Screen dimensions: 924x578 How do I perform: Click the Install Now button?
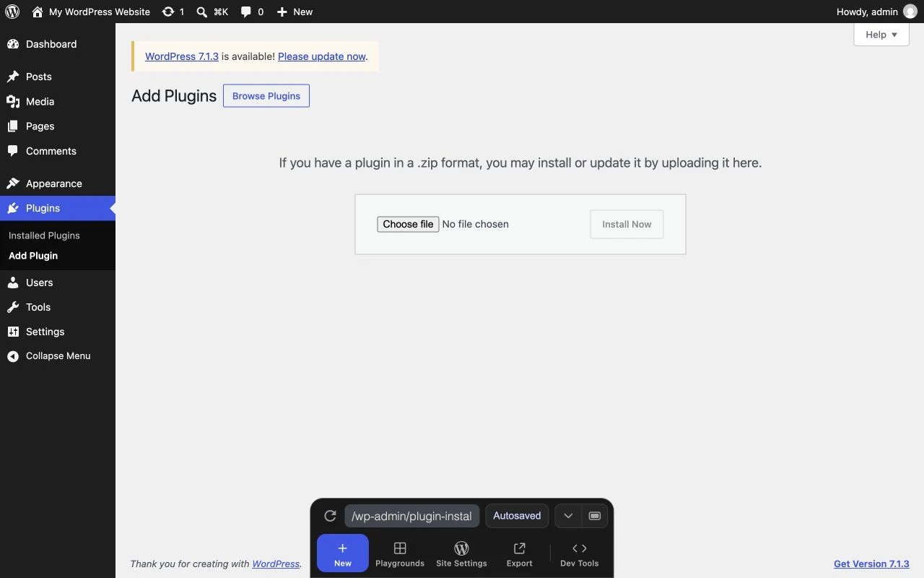point(627,224)
